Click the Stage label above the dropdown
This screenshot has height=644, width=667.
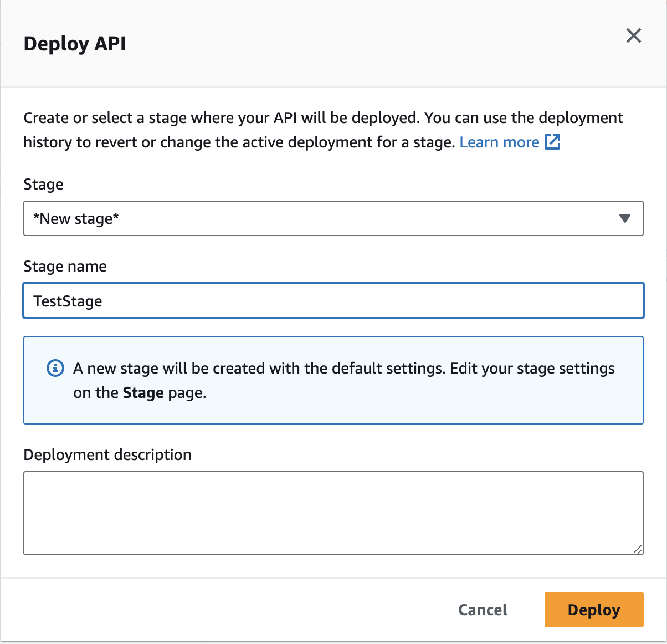(x=43, y=185)
